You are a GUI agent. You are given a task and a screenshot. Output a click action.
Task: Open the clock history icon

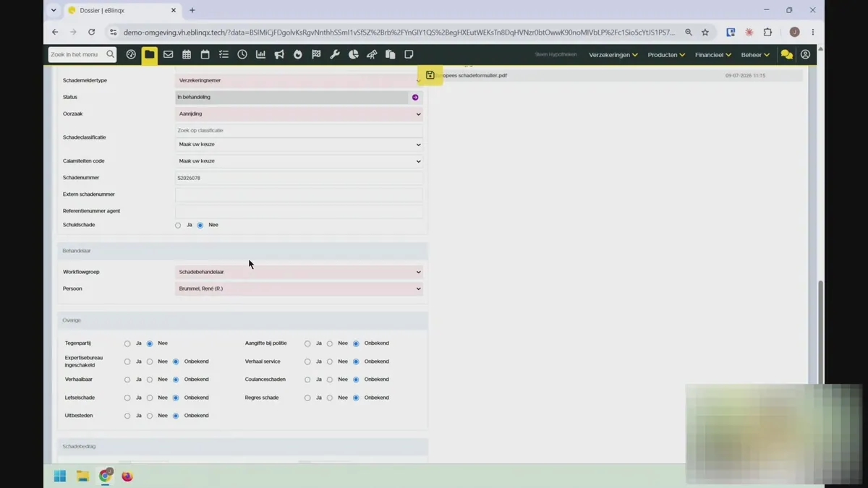point(242,54)
